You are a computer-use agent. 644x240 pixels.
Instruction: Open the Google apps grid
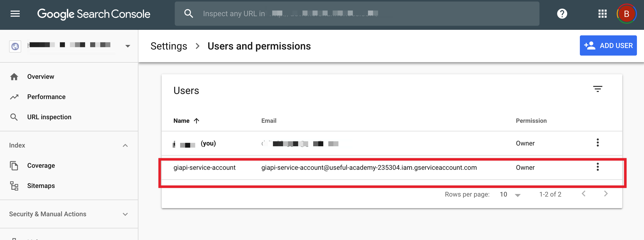point(602,14)
